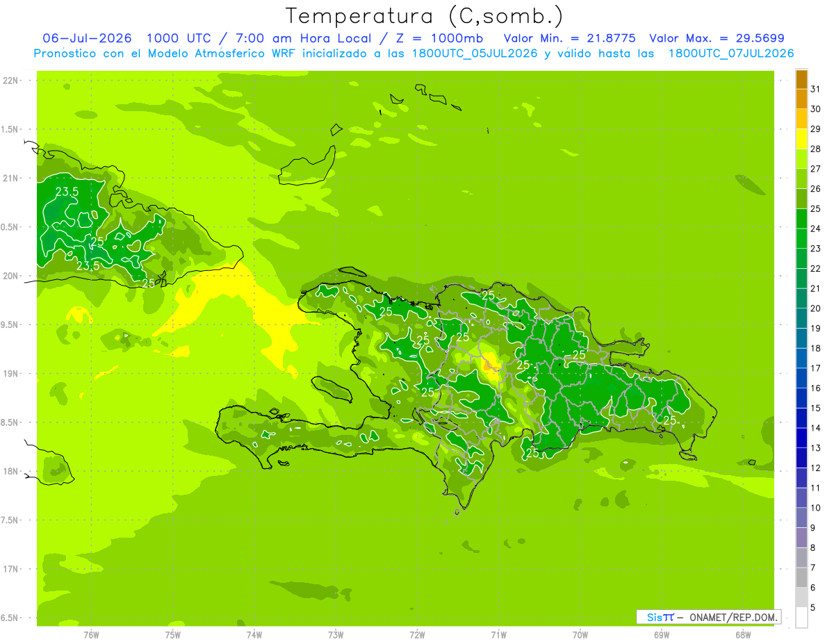
Task: Click the "7.5N" latitude label
Action: [x=10, y=520]
